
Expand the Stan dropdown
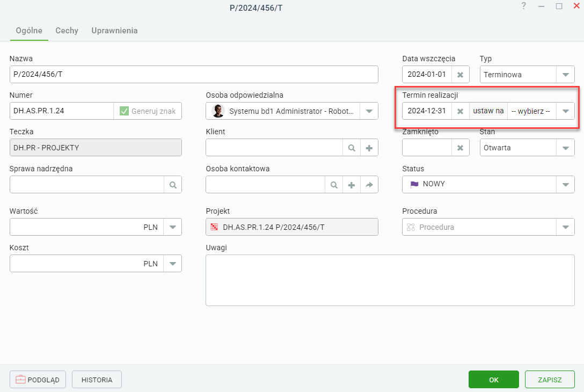(565, 148)
